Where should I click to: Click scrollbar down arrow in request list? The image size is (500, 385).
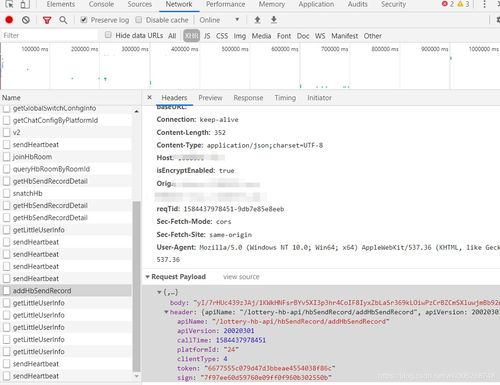tap(136, 376)
